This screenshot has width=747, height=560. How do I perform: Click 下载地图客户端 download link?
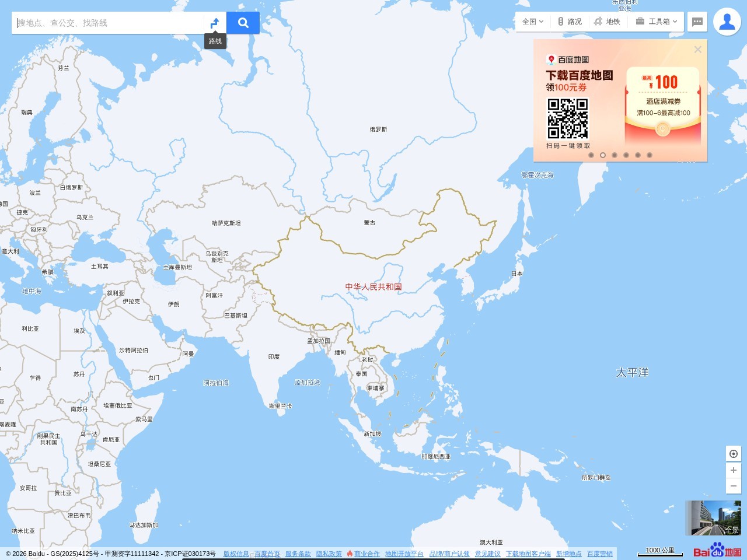[x=529, y=553]
